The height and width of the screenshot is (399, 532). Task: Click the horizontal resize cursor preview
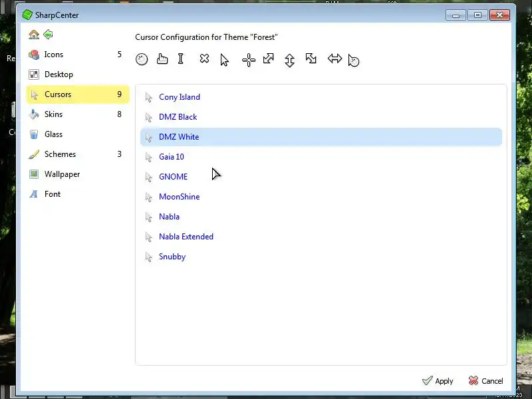pyautogui.click(x=334, y=59)
